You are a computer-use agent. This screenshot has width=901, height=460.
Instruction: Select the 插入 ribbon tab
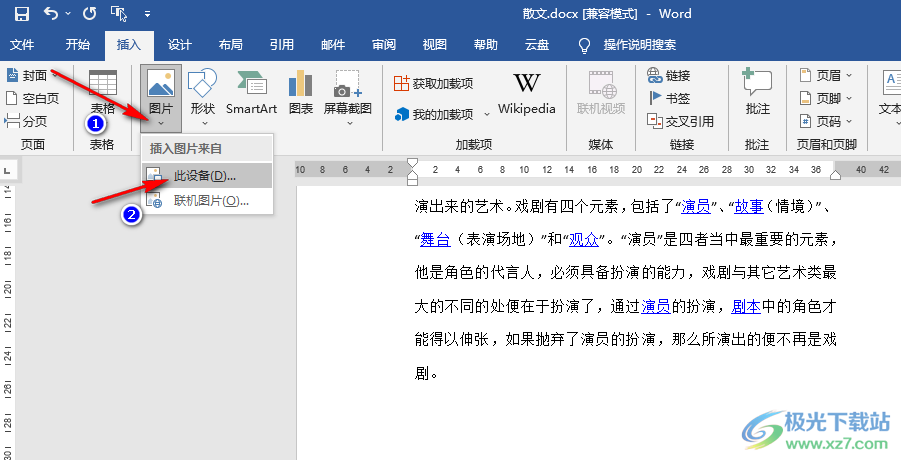(129, 45)
